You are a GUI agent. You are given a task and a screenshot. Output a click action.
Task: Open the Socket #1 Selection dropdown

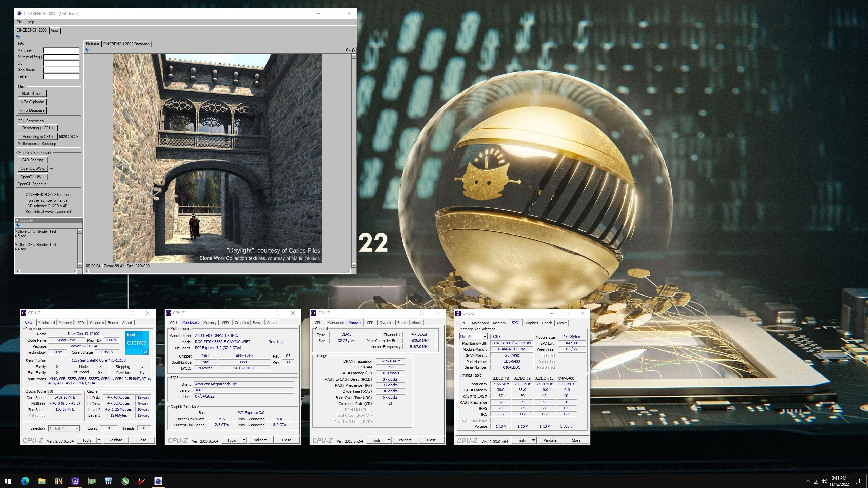tap(77, 429)
